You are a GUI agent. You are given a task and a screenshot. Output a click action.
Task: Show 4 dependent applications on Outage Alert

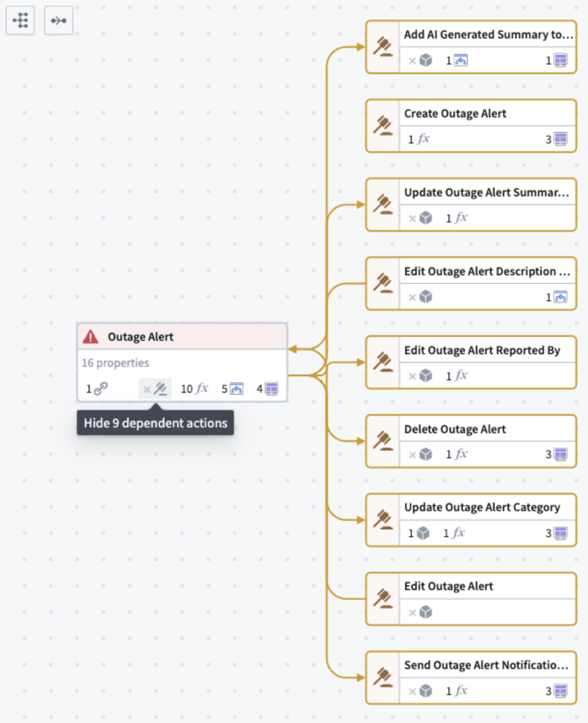(267, 388)
